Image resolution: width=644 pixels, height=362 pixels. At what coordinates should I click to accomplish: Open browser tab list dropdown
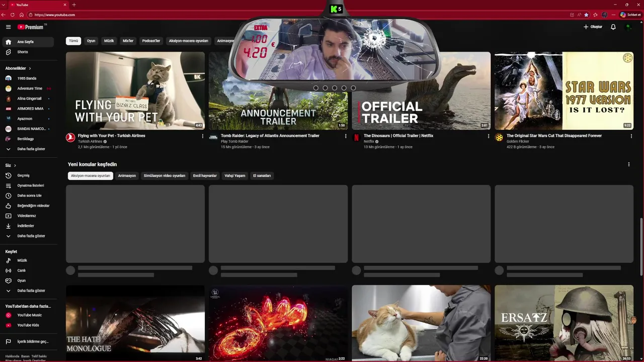pos(4,5)
